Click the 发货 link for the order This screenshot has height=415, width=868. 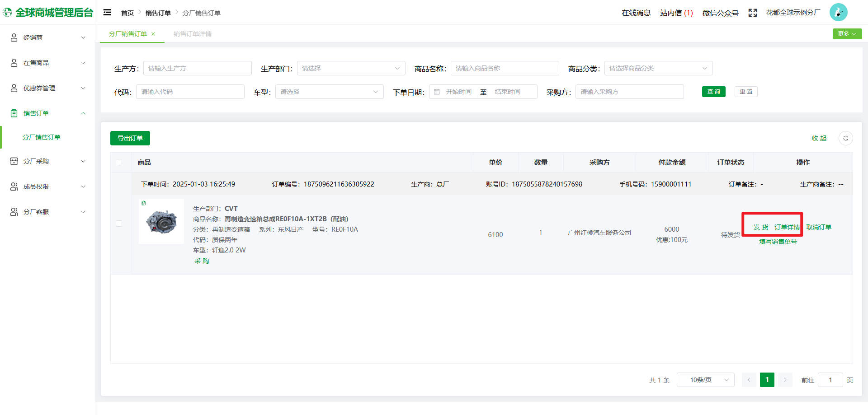coord(760,227)
